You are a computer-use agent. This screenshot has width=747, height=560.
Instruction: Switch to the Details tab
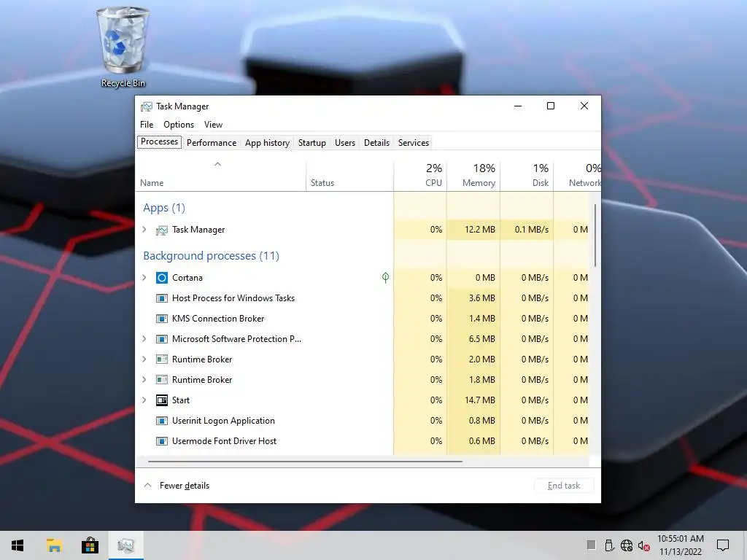(x=377, y=143)
